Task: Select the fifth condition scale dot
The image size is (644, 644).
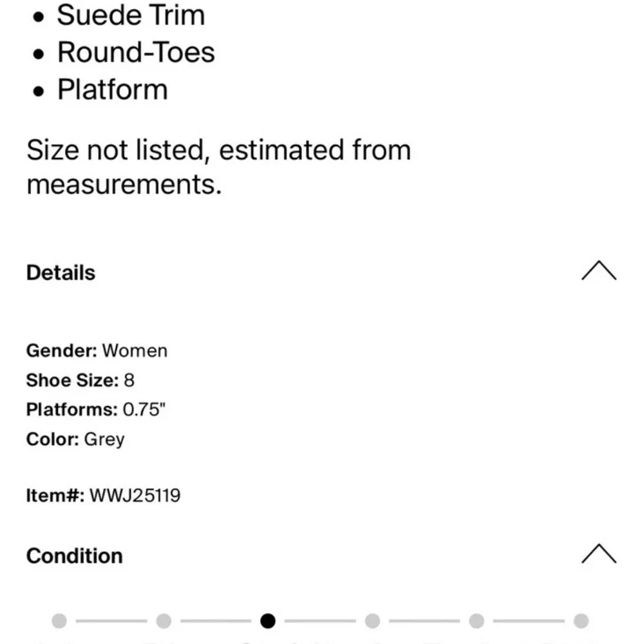Action: [x=477, y=621]
